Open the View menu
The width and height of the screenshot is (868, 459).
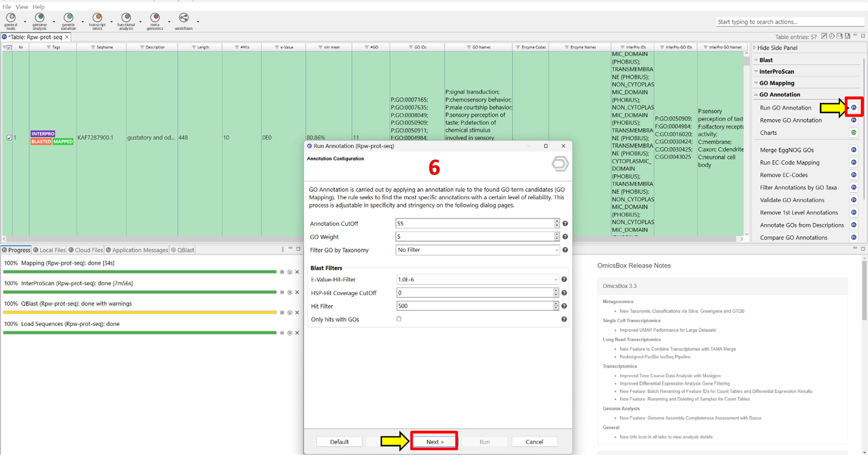coord(22,7)
